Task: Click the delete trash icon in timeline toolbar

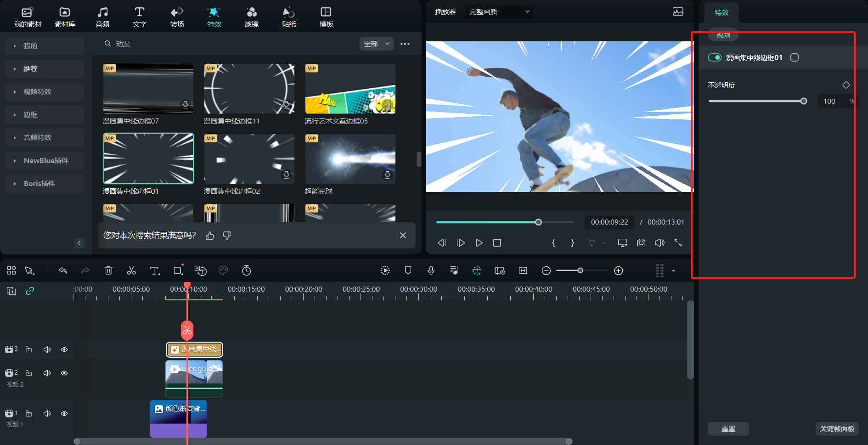Action: click(108, 270)
